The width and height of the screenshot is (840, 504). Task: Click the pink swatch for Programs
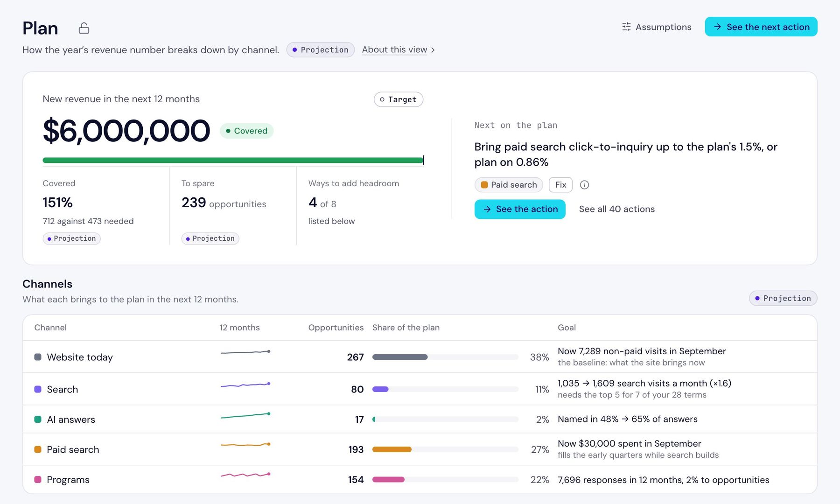38,480
